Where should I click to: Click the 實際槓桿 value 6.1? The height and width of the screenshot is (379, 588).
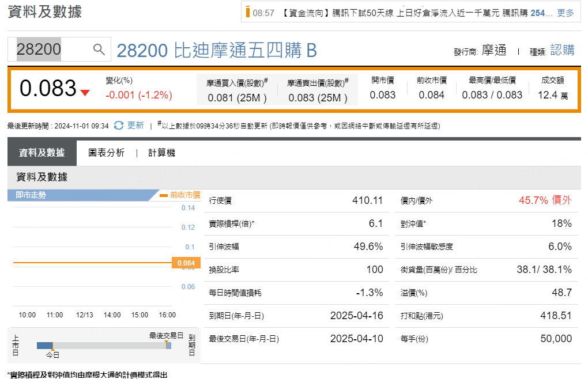click(375, 223)
